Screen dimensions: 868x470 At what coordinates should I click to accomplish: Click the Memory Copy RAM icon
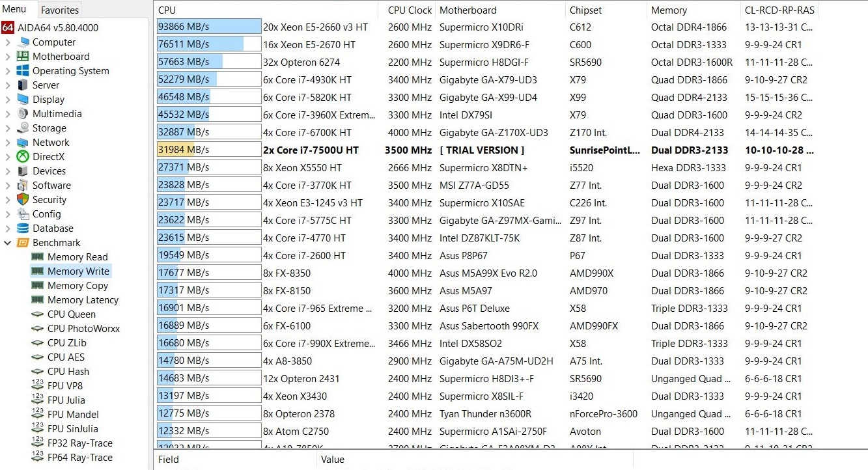point(37,286)
